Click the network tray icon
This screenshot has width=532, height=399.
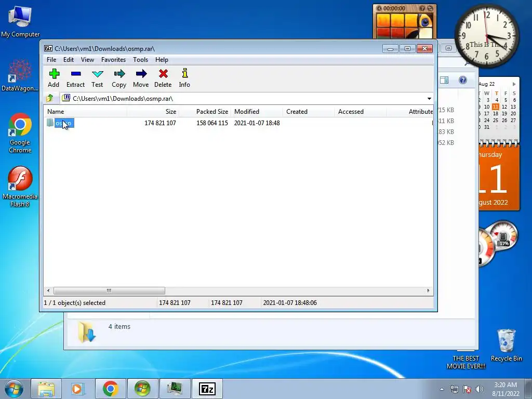[454, 389]
